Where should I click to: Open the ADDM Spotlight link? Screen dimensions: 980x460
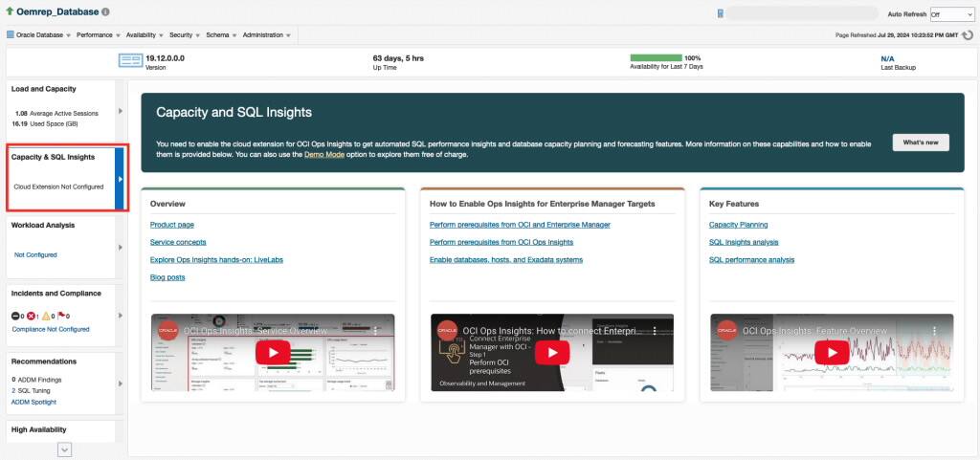[x=33, y=402]
